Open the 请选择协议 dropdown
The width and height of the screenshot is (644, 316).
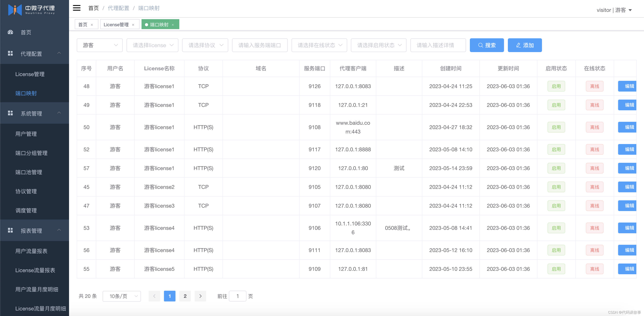click(x=205, y=45)
